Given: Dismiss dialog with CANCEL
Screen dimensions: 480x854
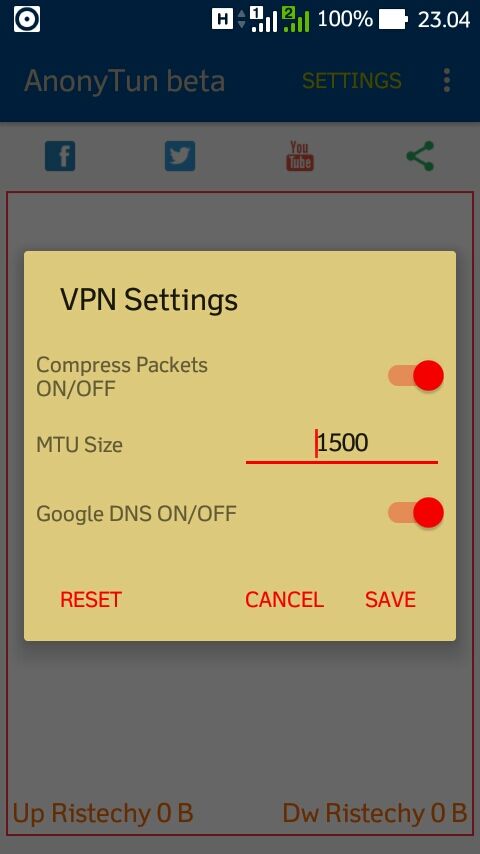Looking at the screenshot, I should click(x=284, y=600).
